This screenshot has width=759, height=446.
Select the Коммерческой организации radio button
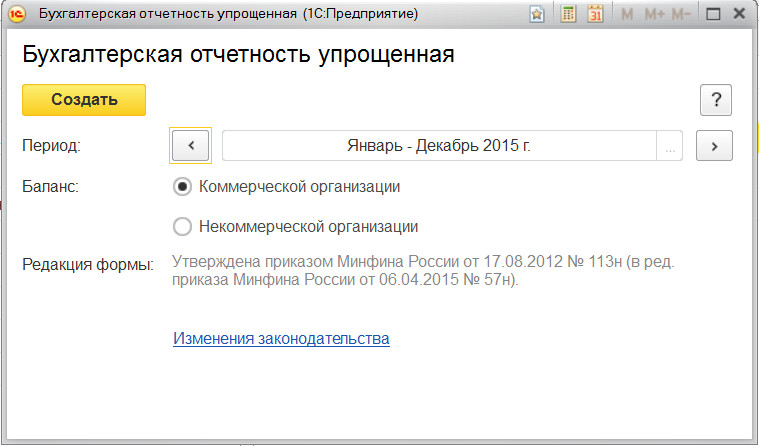pos(182,186)
